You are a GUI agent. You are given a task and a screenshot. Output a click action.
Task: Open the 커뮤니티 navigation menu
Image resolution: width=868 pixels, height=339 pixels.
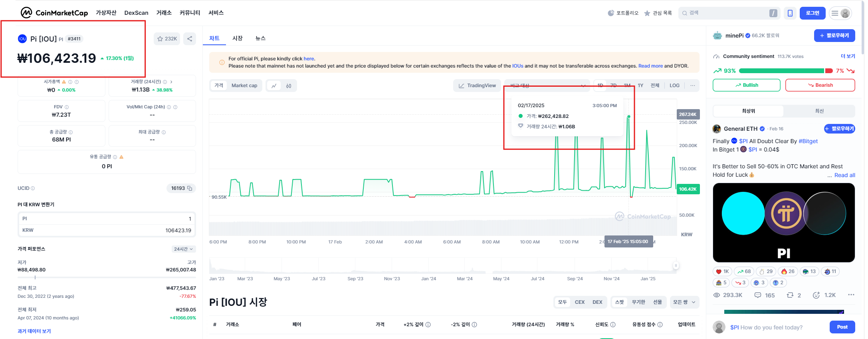[190, 13]
